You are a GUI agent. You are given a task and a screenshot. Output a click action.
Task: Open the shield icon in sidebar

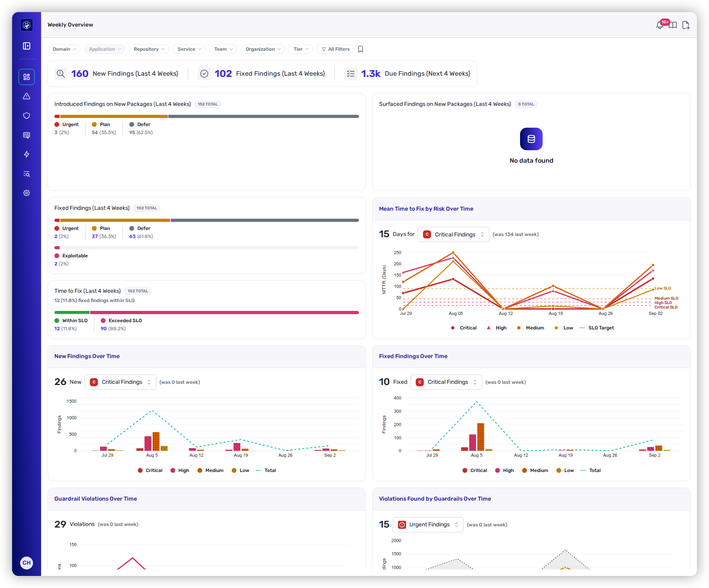27,116
